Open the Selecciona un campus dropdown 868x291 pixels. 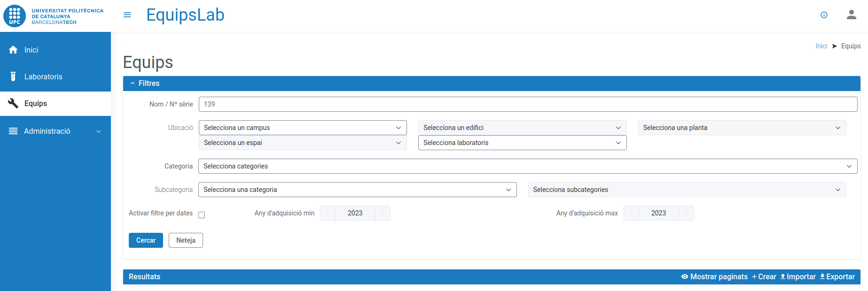pos(302,128)
